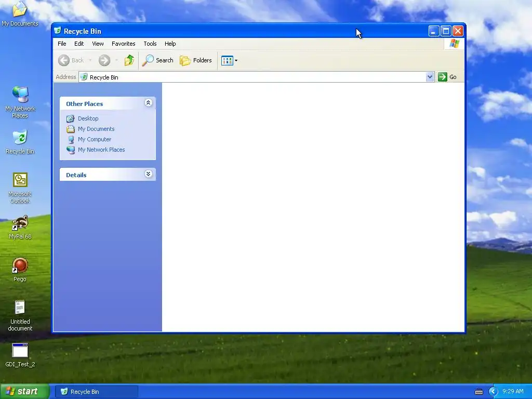Open the Favorites menu
Viewport: 532px width, 399px height.
tap(124, 44)
